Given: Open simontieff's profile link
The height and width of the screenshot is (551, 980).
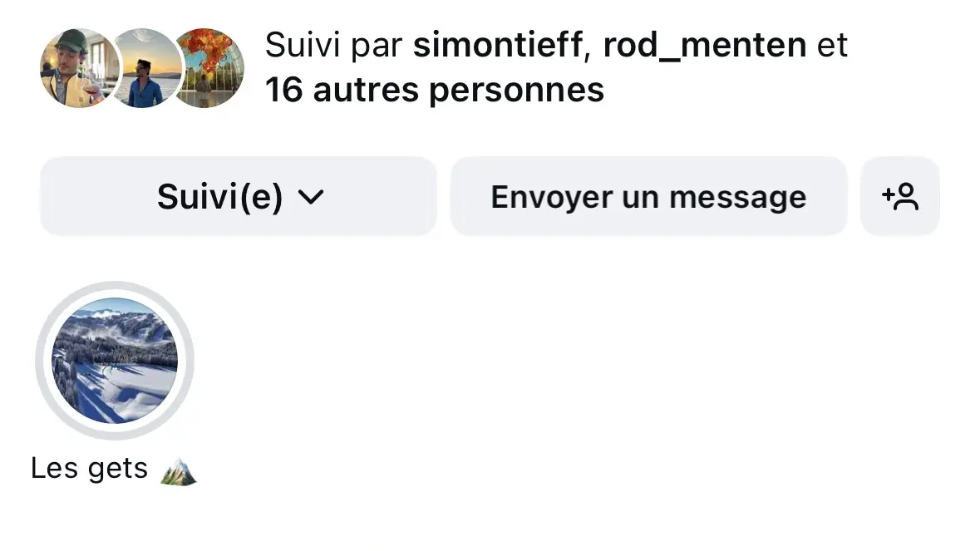Looking at the screenshot, I should [498, 46].
